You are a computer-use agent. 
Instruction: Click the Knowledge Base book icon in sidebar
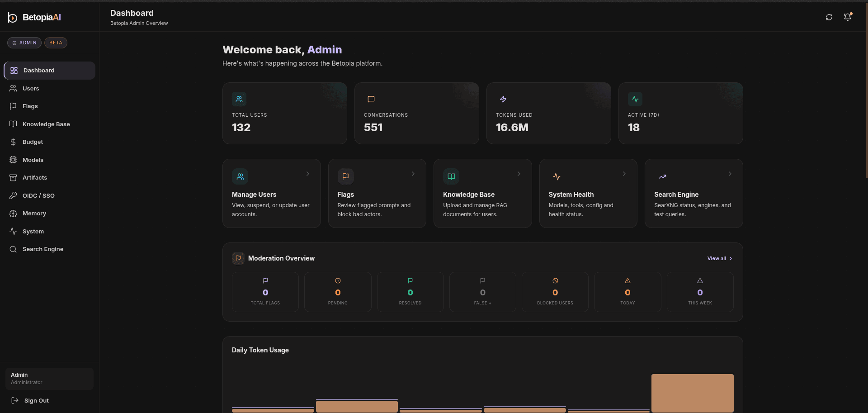point(13,124)
